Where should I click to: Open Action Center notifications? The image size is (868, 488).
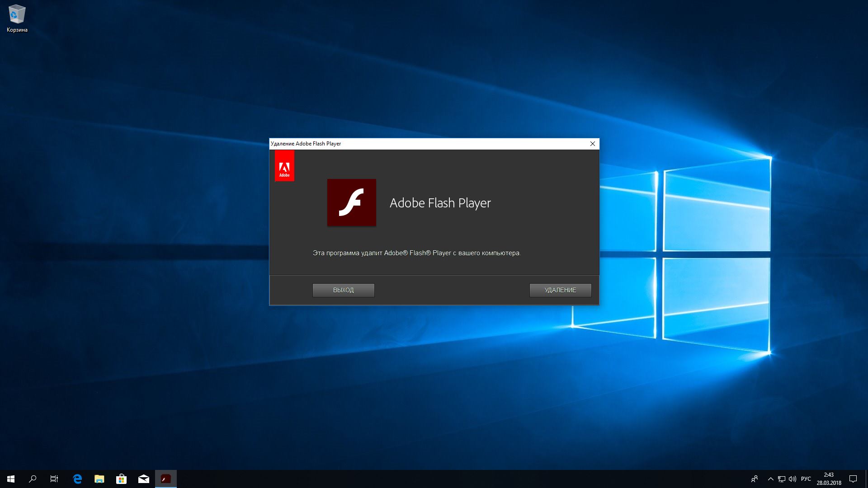click(854, 479)
